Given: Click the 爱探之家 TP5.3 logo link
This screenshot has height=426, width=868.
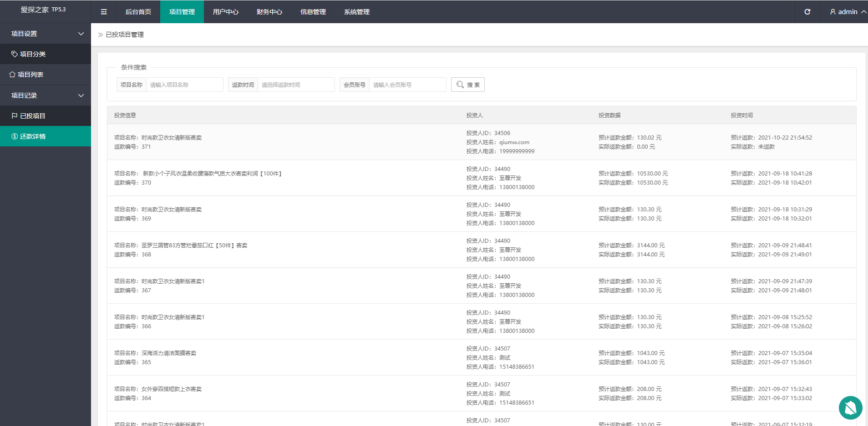Looking at the screenshot, I should tap(43, 10).
